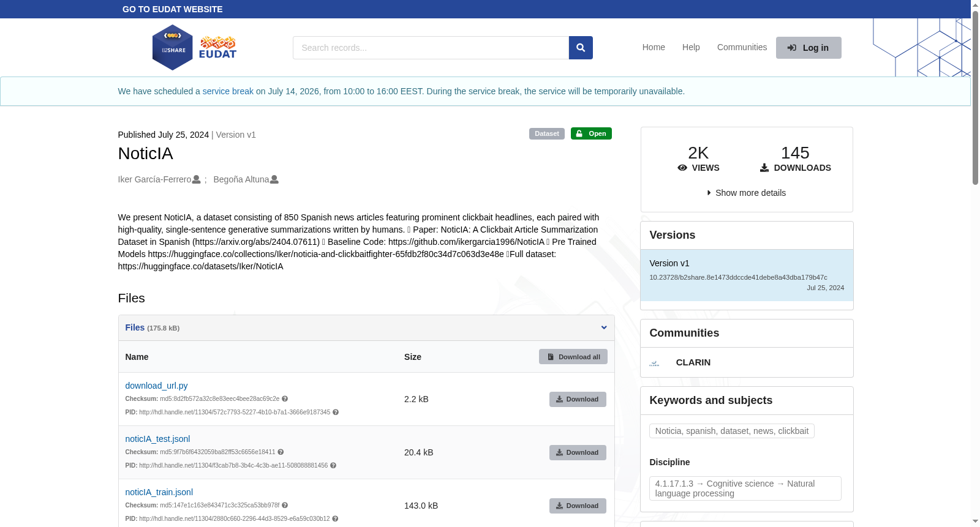Click the 2K views number
The width and height of the screenshot is (980, 527).
point(698,152)
